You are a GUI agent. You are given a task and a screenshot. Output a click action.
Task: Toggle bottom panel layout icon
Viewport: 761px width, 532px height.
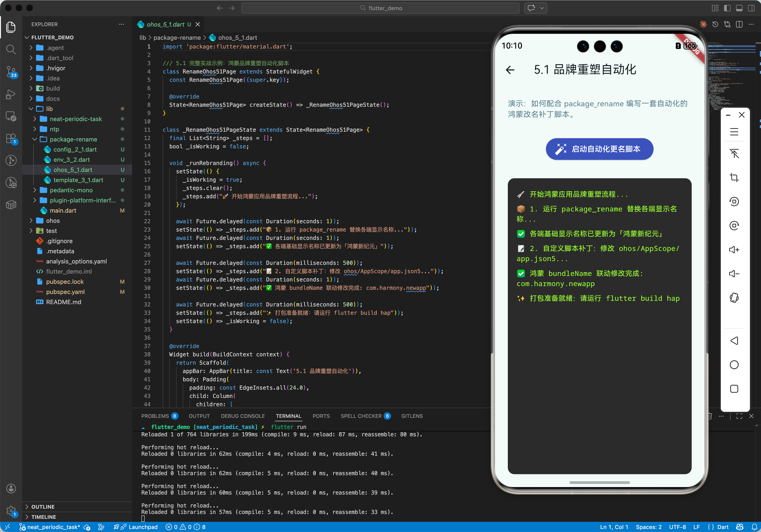(739, 8)
